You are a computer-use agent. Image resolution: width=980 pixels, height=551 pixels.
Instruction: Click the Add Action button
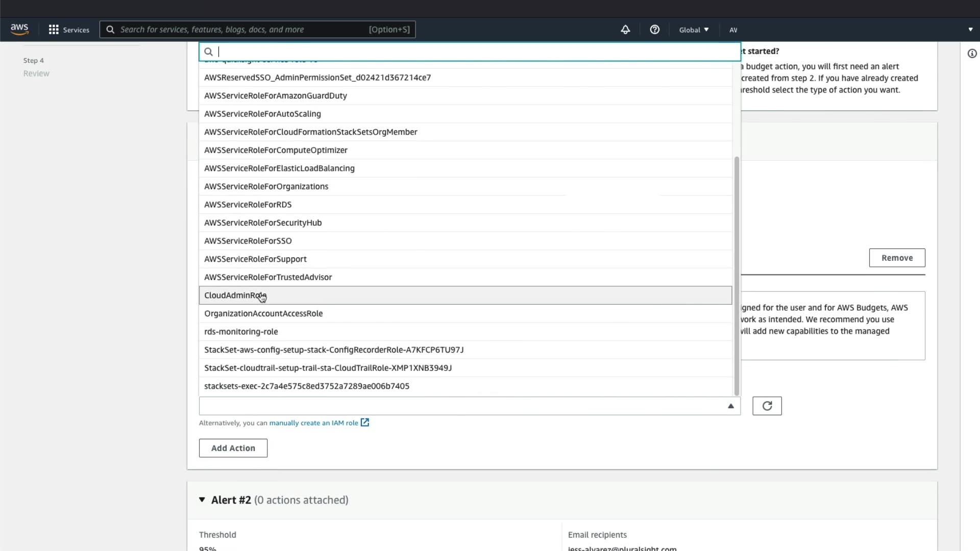click(233, 448)
